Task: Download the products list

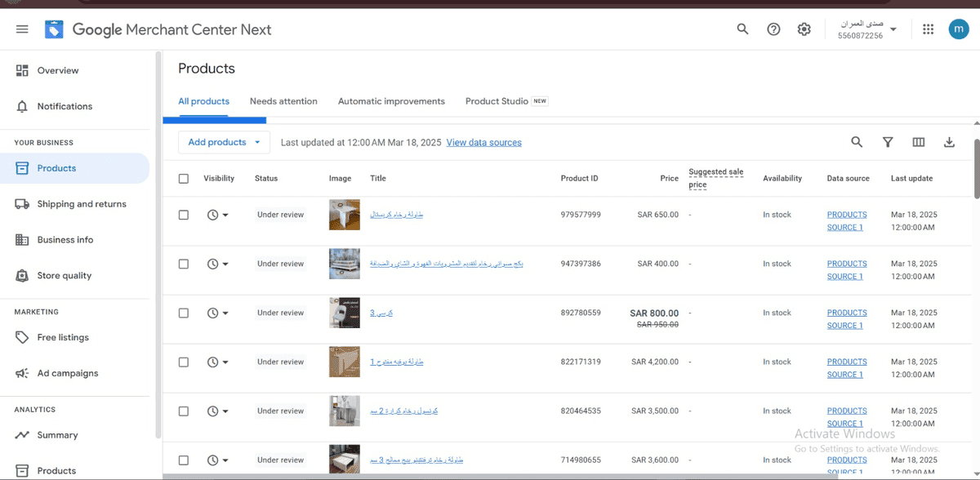Action: [x=949, y=142]
